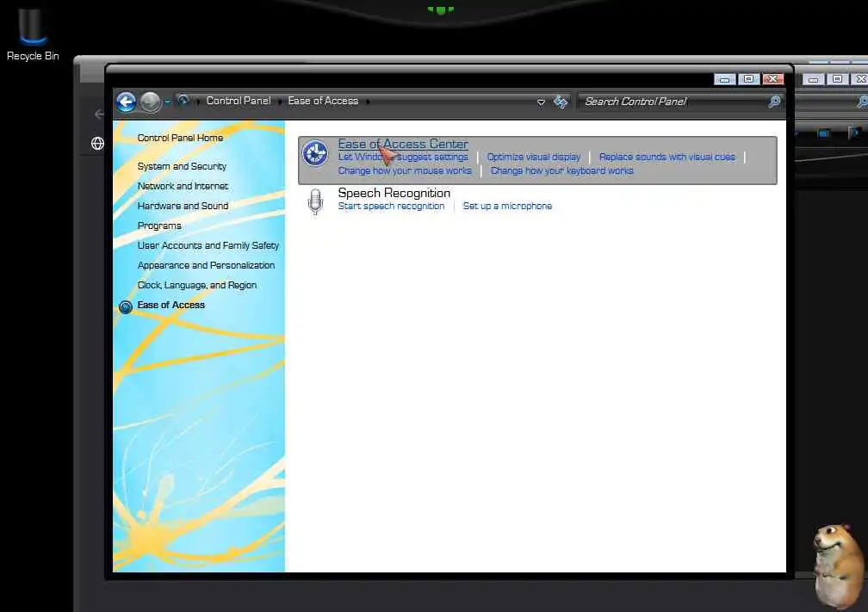This screenshot has height=612, width=868.
Task: Open User Accounts and Family Safety
Action: coord(208,245)
